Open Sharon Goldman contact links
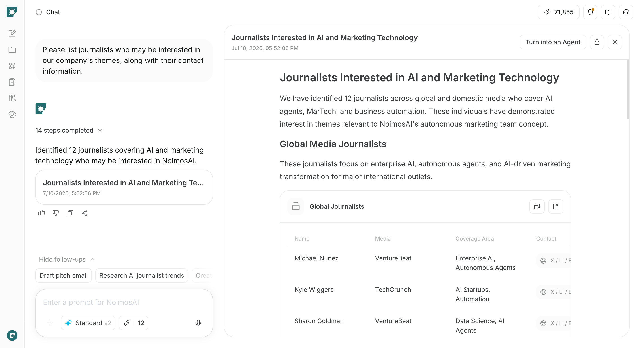This screenshot has width=644, height=348. 554,323
